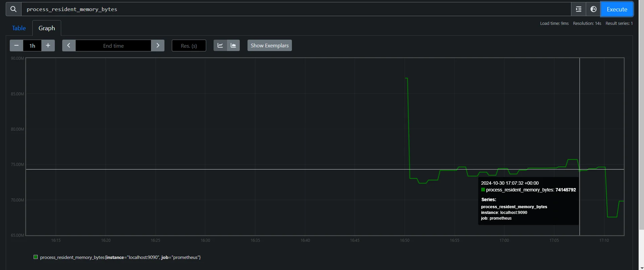Focus the End time input
Viewport: 644px width, 270px height.
(x=113, y=46)
